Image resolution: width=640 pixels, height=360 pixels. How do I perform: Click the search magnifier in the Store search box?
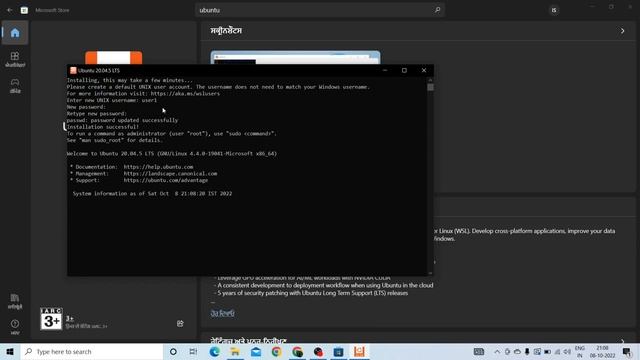click(x=437, y=10)
